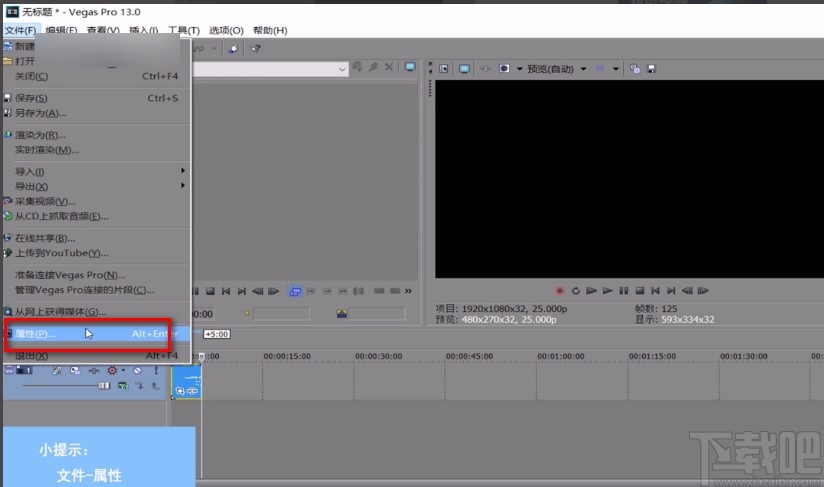
Task: Open the 工具(T) menu
Action: [184, 30]
